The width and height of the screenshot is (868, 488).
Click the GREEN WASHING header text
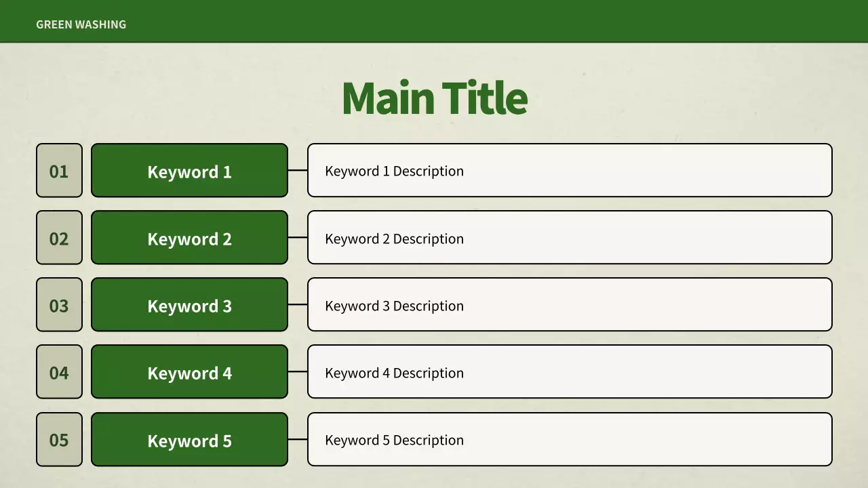(x=81, y=24)
